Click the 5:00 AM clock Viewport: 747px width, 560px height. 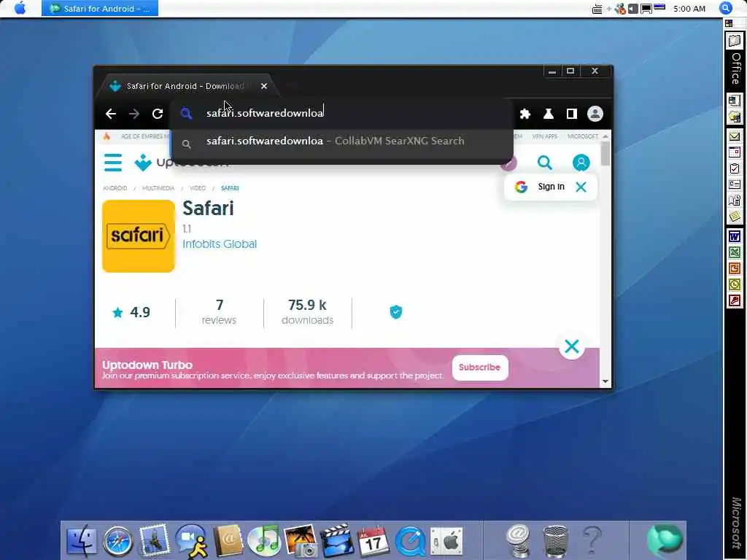pyautogui.click(x=689, y=9)
